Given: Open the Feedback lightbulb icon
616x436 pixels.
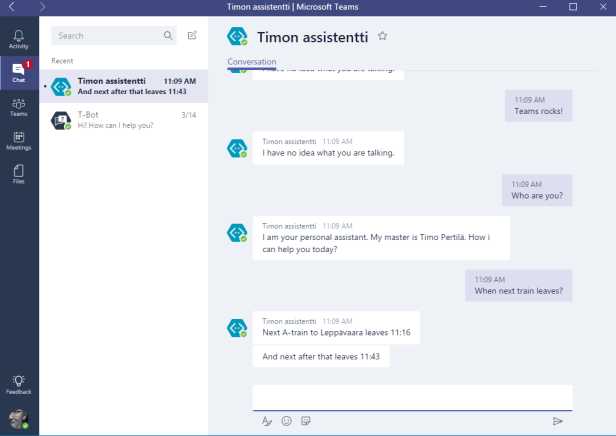Looking at the screenshot, I should 18,385.
